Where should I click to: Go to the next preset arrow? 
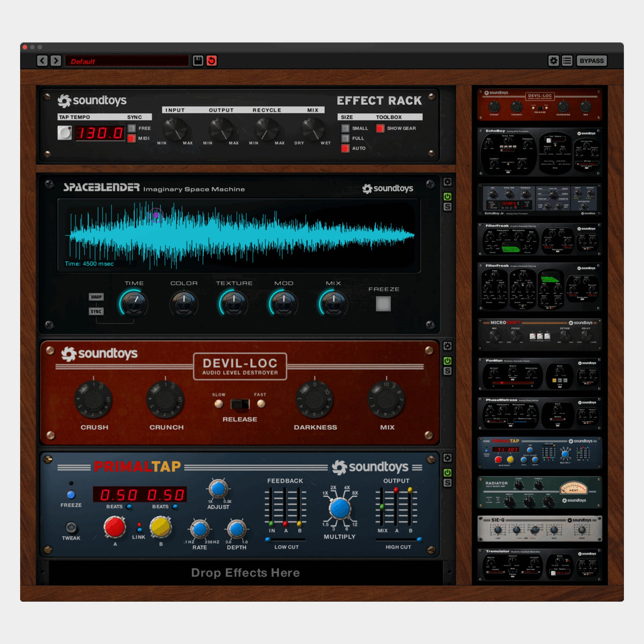point(55,61)
